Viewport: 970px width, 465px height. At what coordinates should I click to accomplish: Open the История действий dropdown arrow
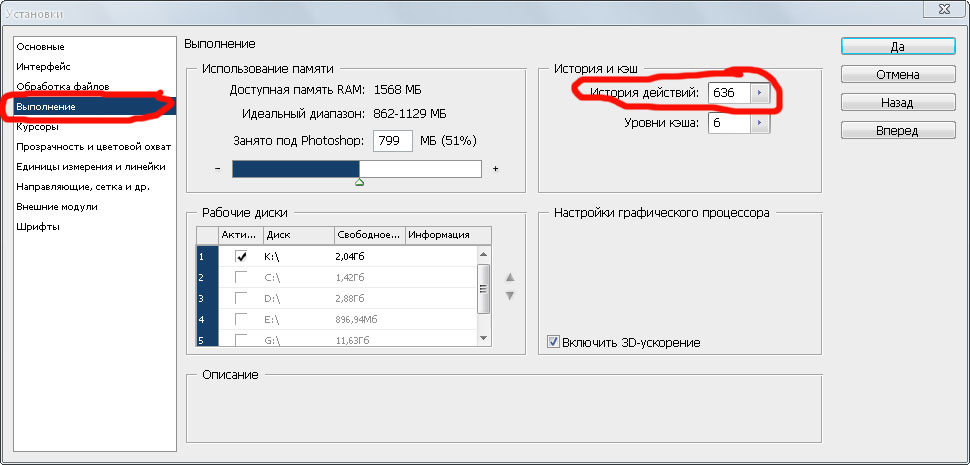[759, 93]
